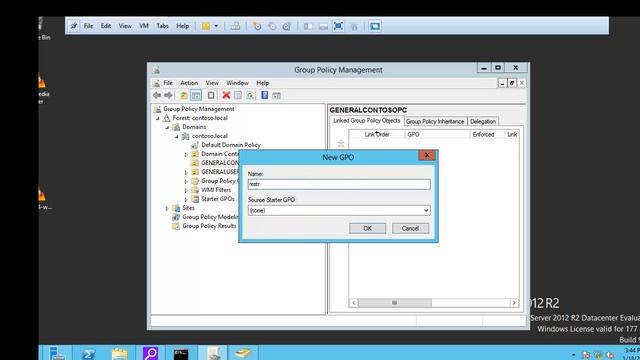This screenshot has width=640, height=360.
Task: Expand the Starter GPOs node
Action: [186, 199]
